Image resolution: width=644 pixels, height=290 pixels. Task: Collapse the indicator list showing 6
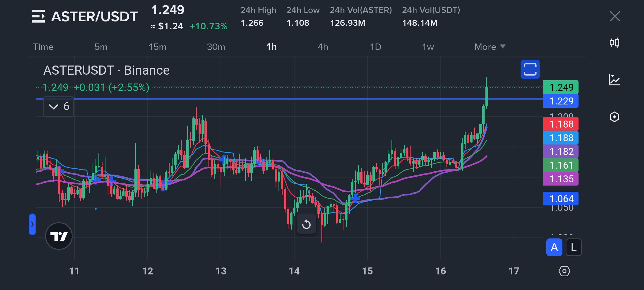click(x=58, y=107)
